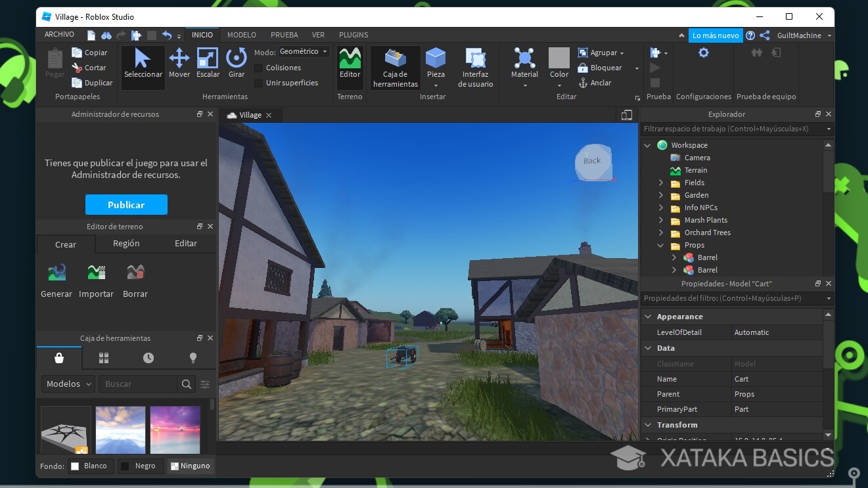Switch to the MODELO ribbon tab
This screenshot has width=868, height=488.
tap(241, 35)
